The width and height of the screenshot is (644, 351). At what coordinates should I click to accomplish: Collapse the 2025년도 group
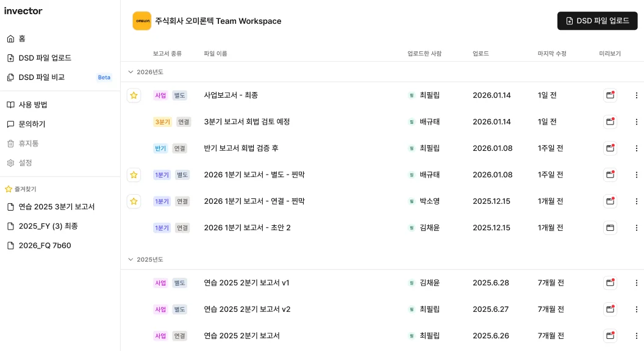tap(131, 259)
